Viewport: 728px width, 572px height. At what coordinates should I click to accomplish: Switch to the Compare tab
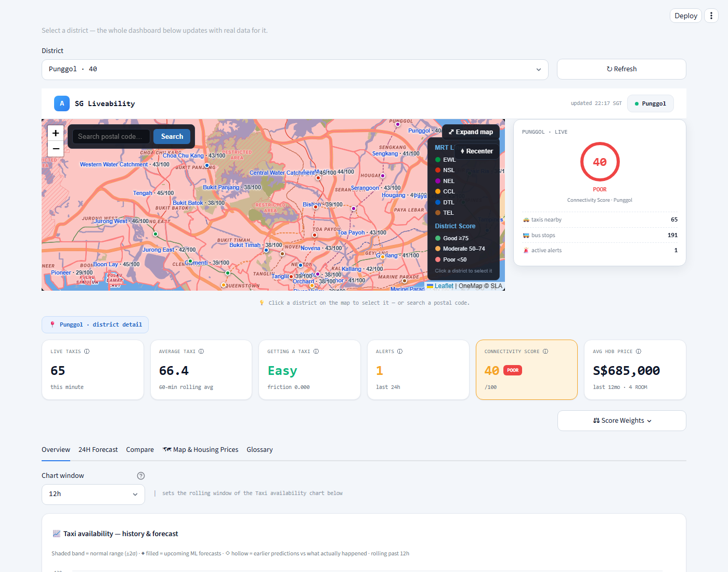tap(140, 450)
